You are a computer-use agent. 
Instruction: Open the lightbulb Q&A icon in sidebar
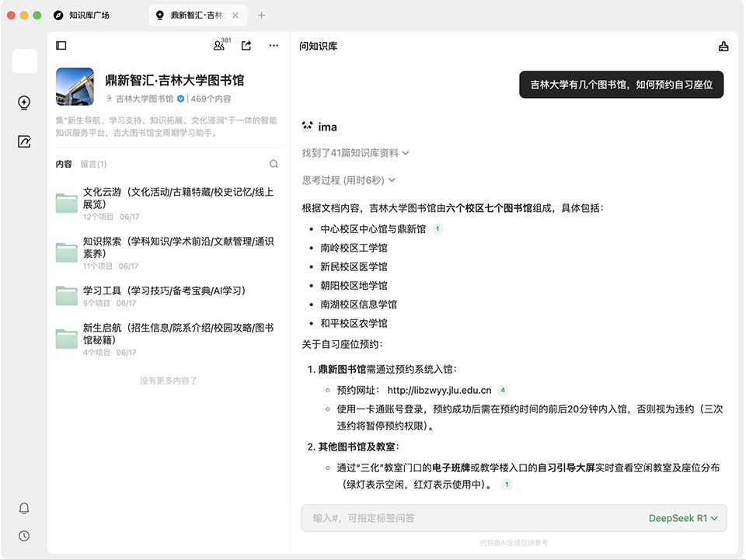point(24,103)
